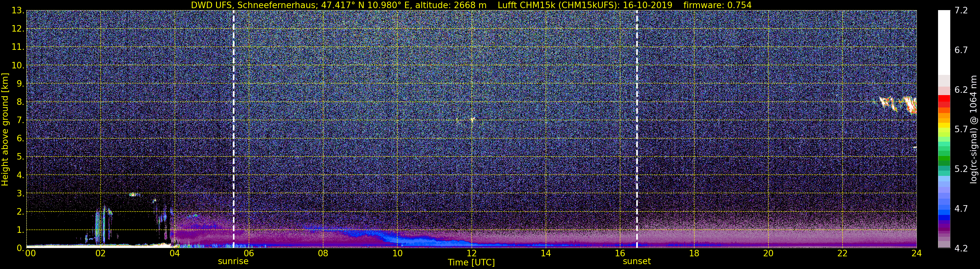Click the white dashed sunset marker line
Image resolution: width=980 pixels, height=269 pixels.
tap(637, 129)
